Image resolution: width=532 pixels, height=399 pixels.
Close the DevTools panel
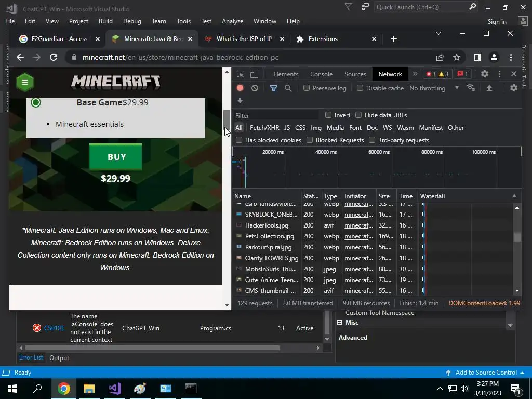pos(514,74)
